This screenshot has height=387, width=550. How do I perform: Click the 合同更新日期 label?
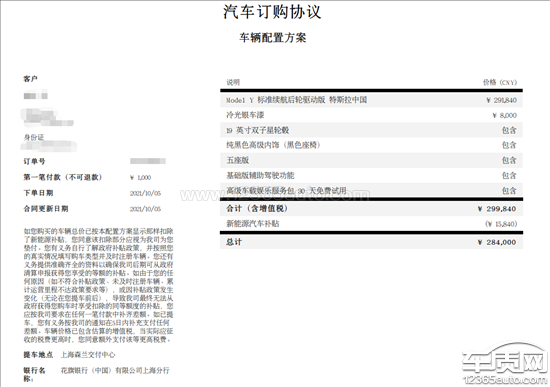click(x=46, y=209)
